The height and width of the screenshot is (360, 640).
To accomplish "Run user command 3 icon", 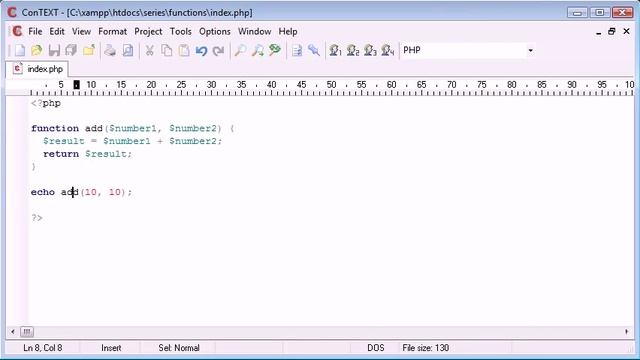I will coord(370,51).
